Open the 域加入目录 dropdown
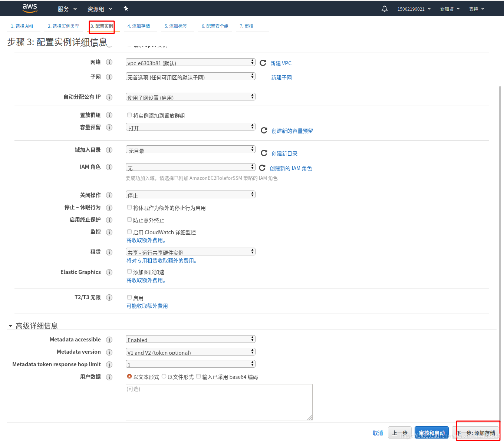 [x=191, y=149]
